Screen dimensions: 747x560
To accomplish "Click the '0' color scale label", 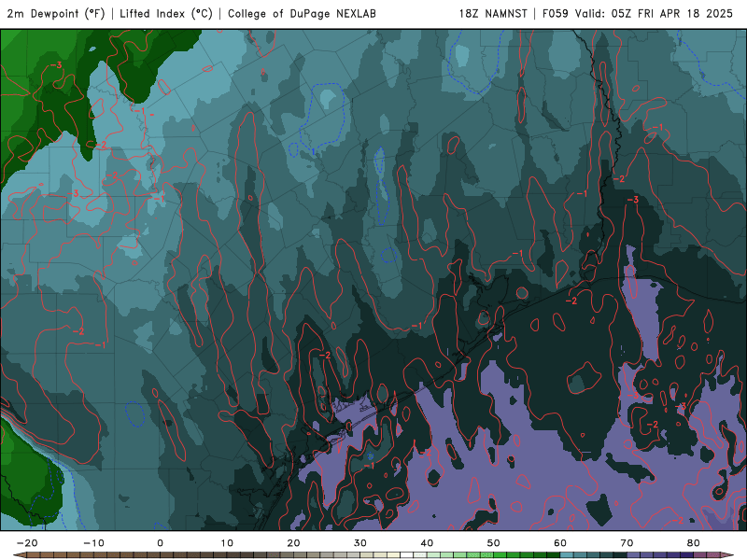I will click(160, 543).
